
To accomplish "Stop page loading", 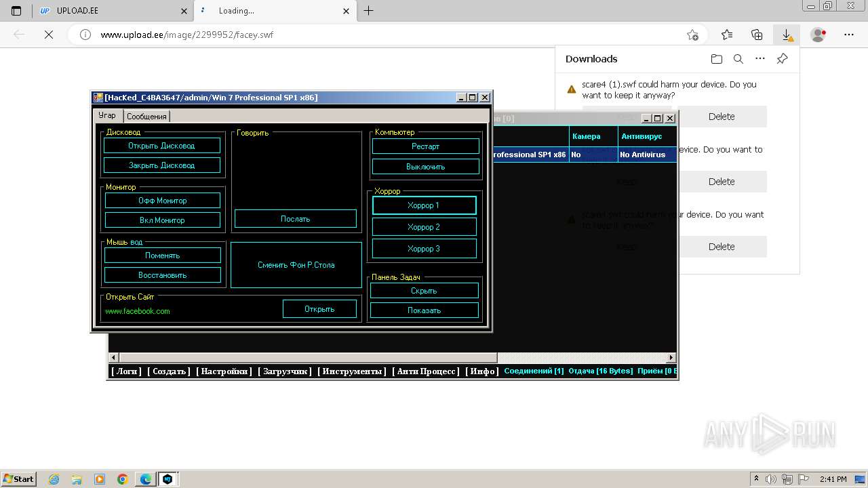I will click(x=49, y=35).
